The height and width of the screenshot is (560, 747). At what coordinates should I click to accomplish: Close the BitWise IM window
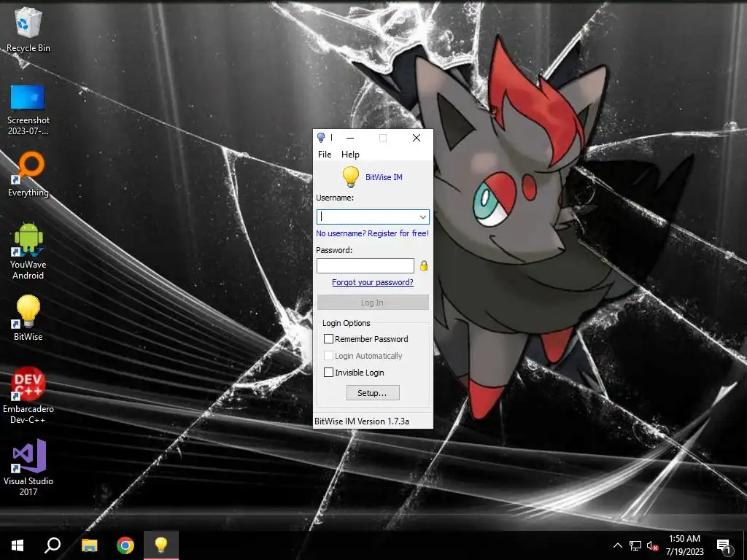pyautogui.click(x=417, y=138)
